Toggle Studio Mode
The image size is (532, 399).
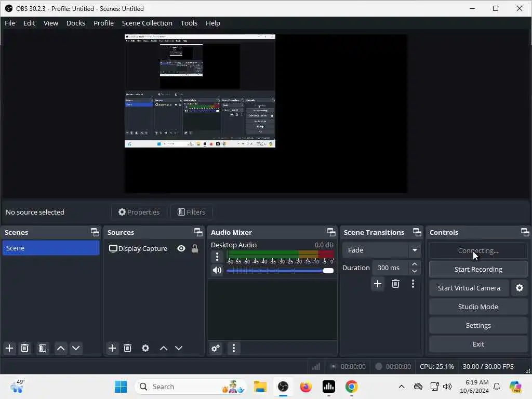pyautogui.click(x=478, y=307)
